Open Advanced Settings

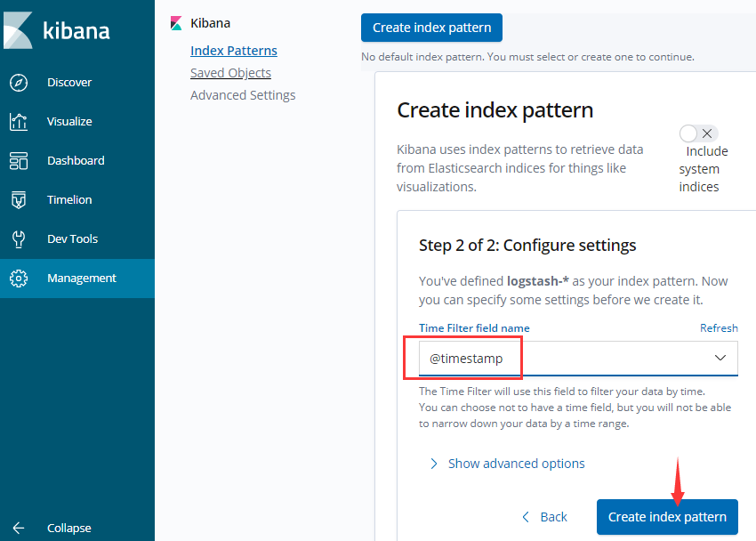(243, 95)
